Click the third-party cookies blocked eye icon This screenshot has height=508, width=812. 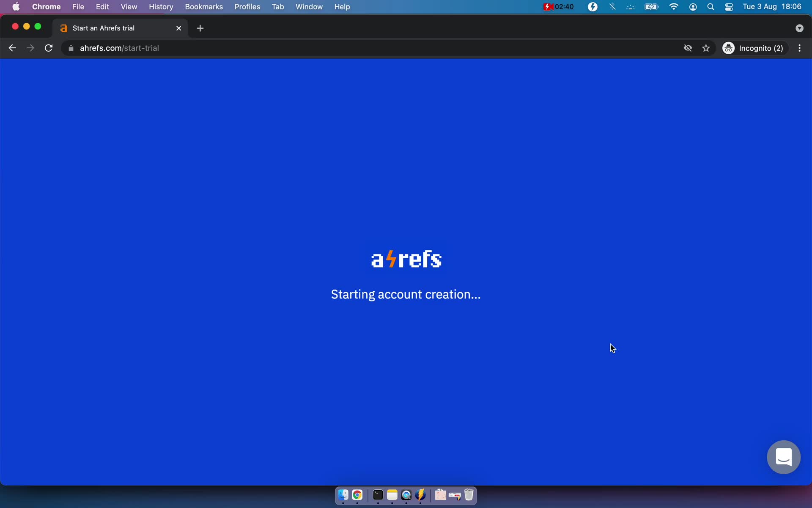pos(688,48)
